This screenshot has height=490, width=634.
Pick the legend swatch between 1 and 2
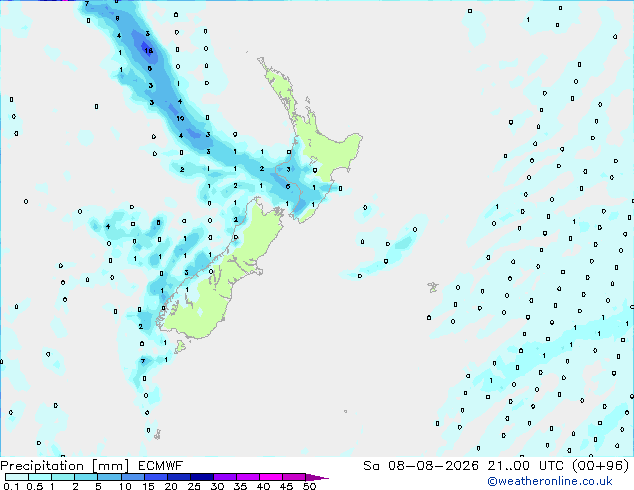pyautogui.click(x=63, y=477)
